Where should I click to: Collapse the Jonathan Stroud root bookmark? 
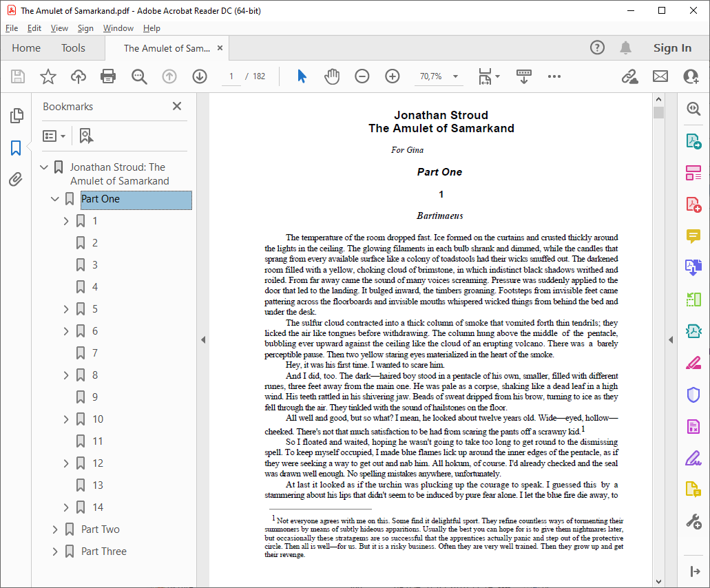coord(44,167)
